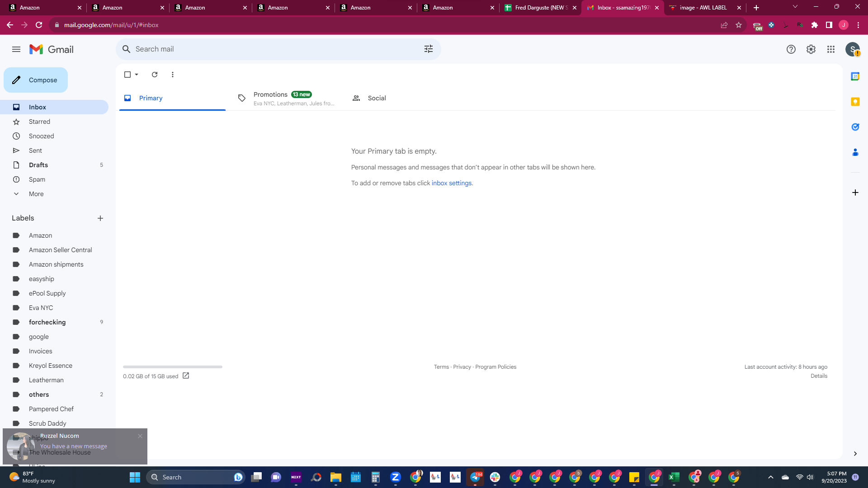Click the Windows taskbar Search box
This screenshot has height=488, width=868.
(x=195, y=477)
